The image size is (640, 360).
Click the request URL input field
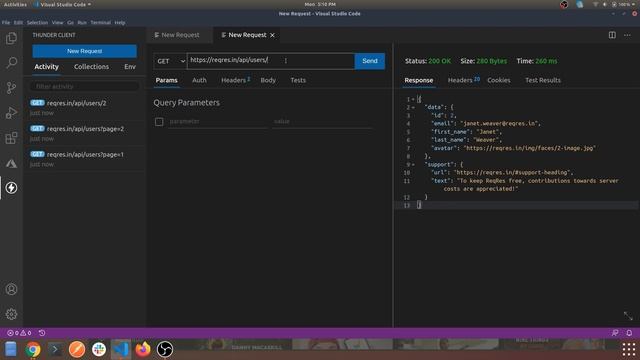tap(271, 61)
